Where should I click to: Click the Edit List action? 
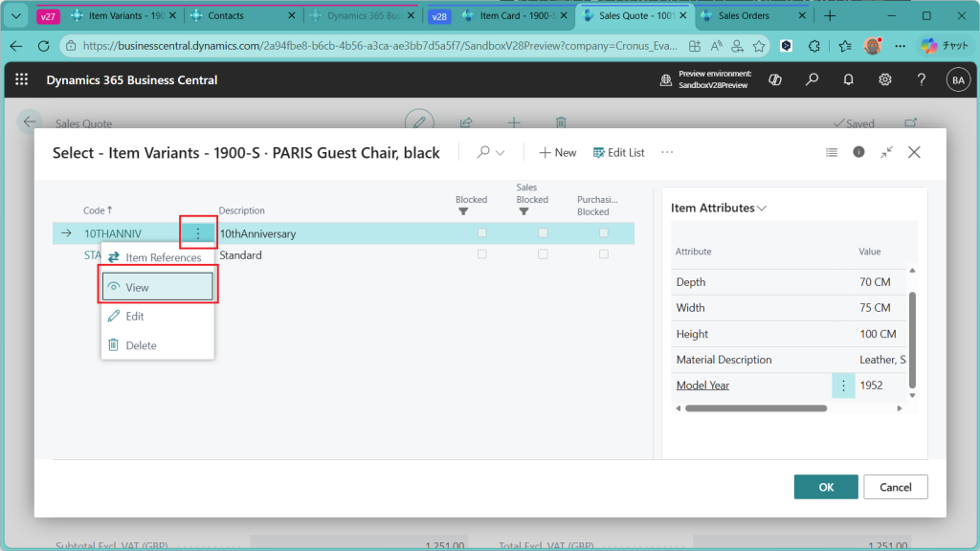(x=619, y=152)
